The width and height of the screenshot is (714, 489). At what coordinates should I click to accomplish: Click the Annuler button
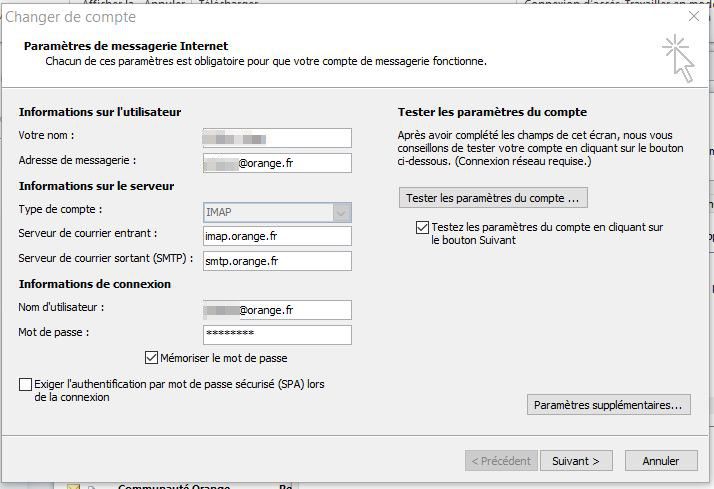[660, 461]
